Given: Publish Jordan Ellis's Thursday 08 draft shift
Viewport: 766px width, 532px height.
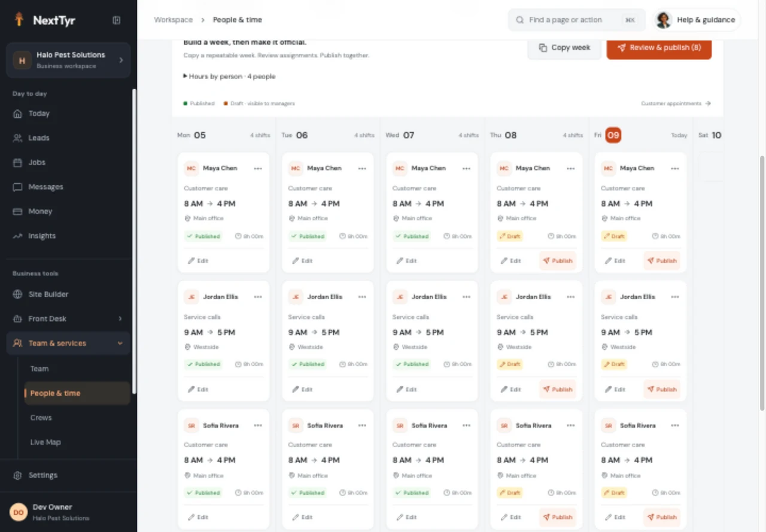Looking at the screenshot, I should click(557, 390).
